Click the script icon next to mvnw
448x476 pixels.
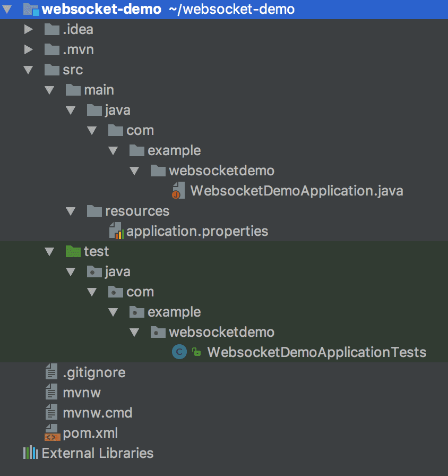tap(51, 392)
